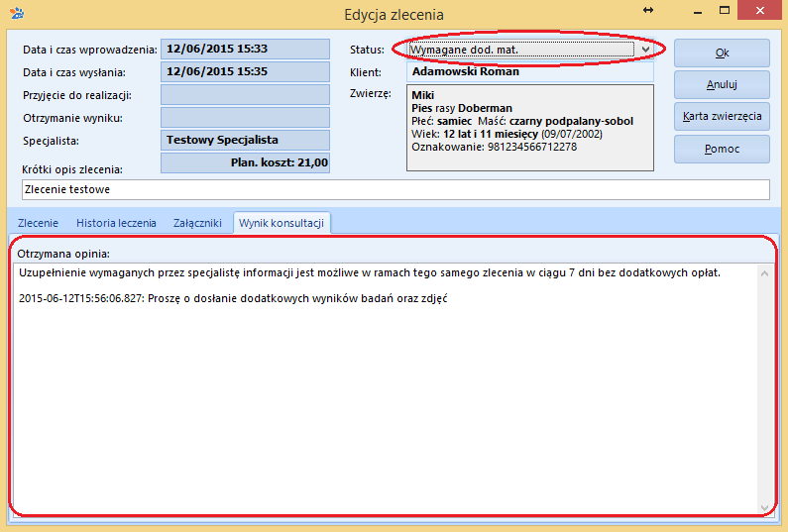788x532 pixels.
Task: Switch to the Historia leczenia tab
Action: tap(116, 223)
